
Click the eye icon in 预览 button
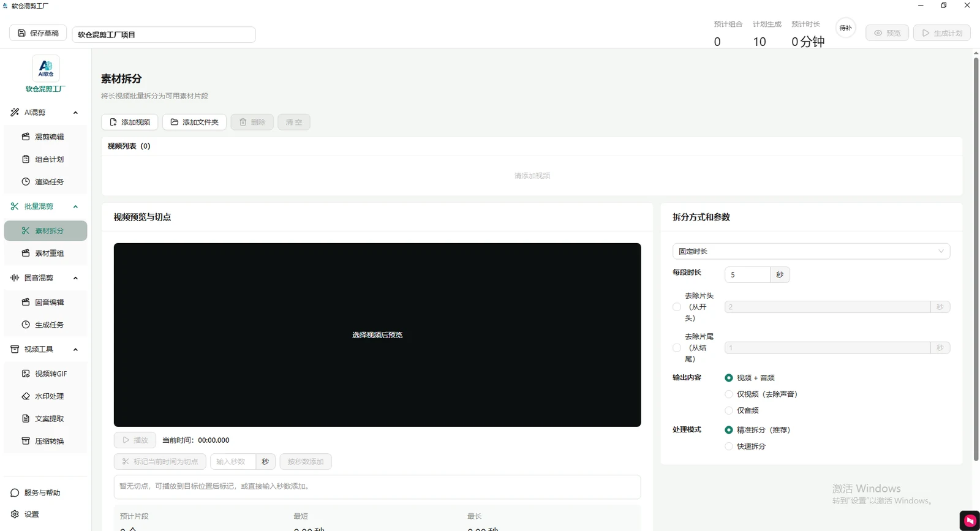878,33
